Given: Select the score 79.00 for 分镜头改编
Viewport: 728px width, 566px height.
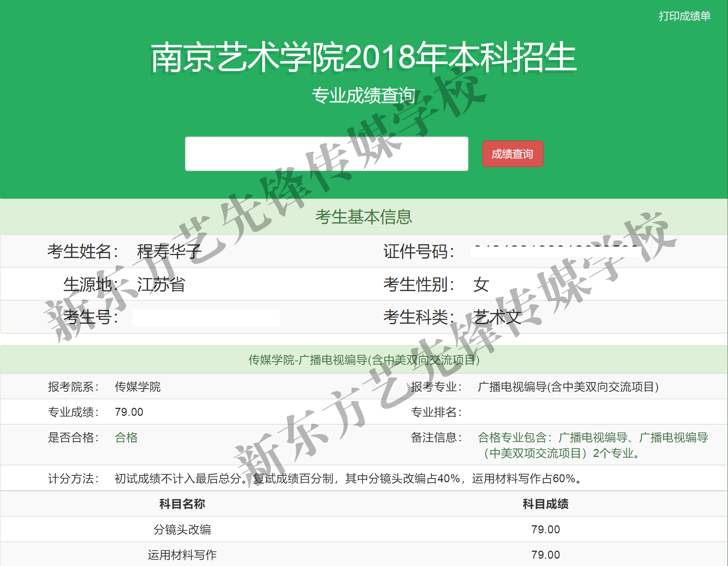Looking at the screenshot, I should point(546,530).
